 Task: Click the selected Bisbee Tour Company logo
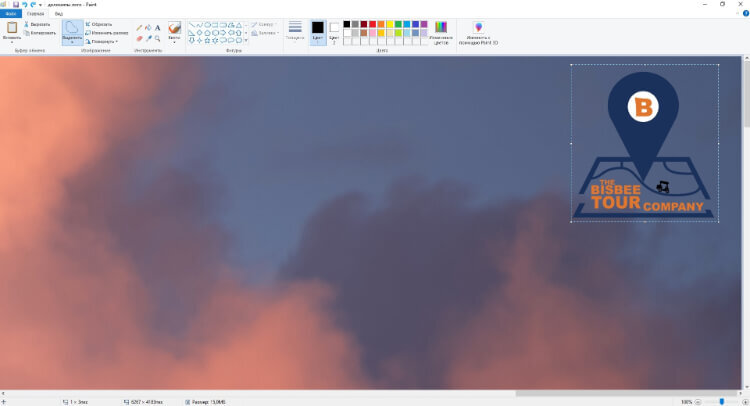click(x=644, y=143)
